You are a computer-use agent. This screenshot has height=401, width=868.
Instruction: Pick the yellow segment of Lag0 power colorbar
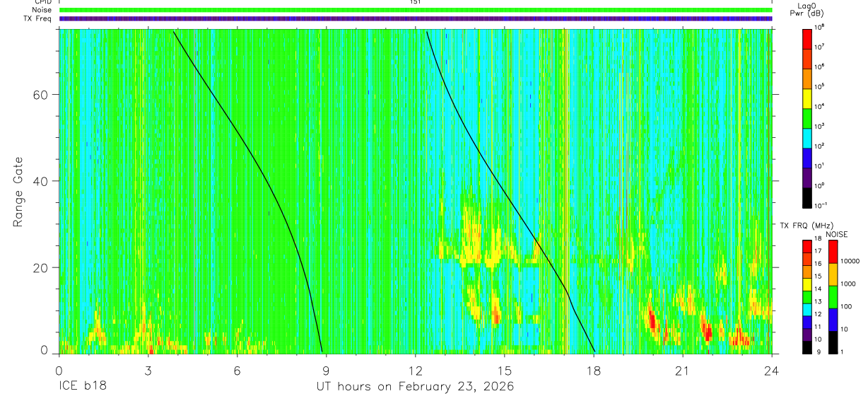[x=808, y=98]
